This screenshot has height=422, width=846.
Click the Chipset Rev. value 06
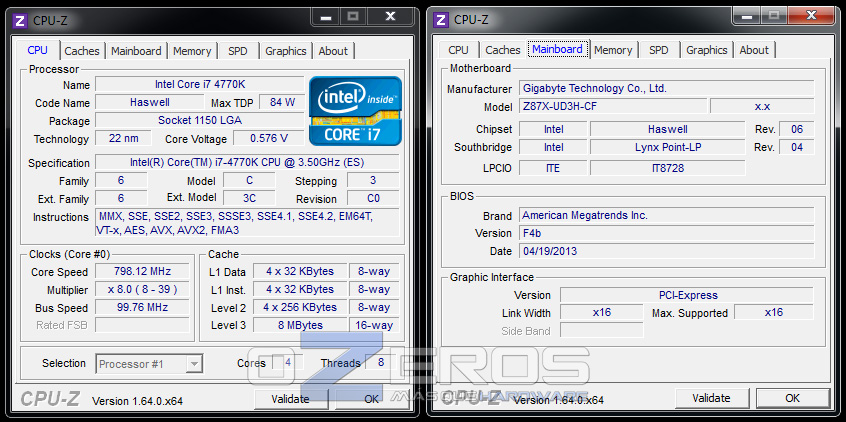(797, 130)
